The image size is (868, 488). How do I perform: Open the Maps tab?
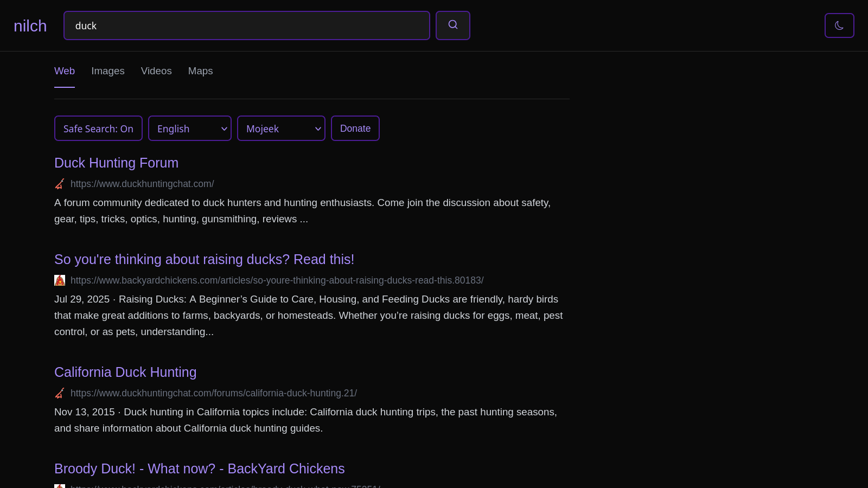[200, 71]
